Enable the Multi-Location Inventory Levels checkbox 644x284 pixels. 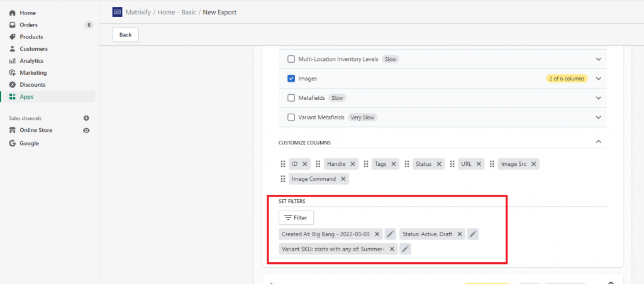(291, 59)
